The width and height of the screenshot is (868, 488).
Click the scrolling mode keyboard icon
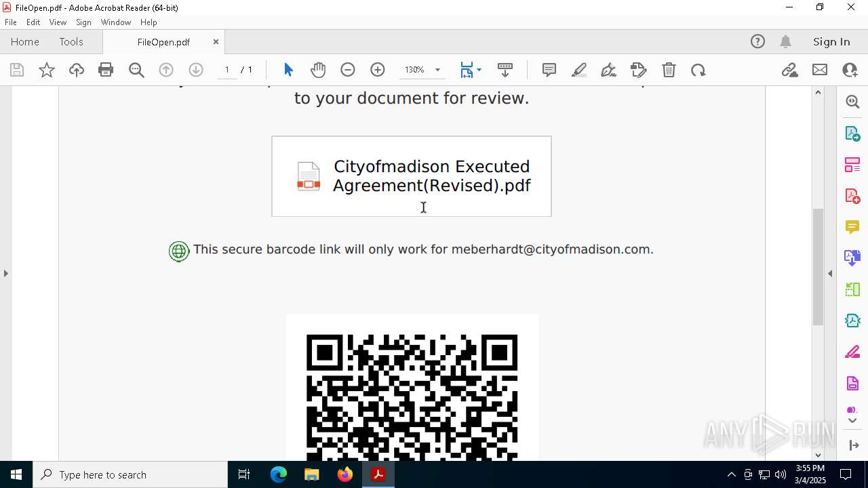(x=505, y=70)
